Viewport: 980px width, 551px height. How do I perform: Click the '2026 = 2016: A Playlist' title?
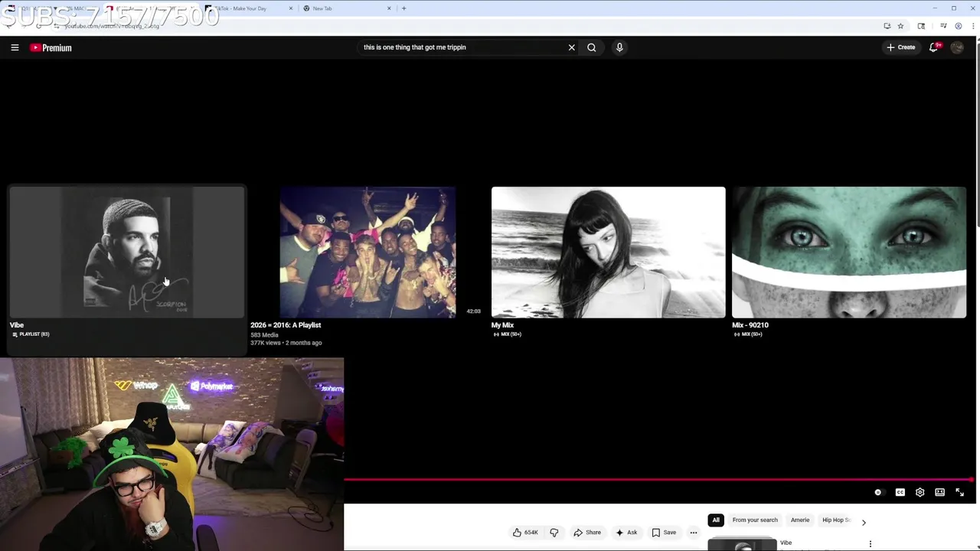point(286,325)
